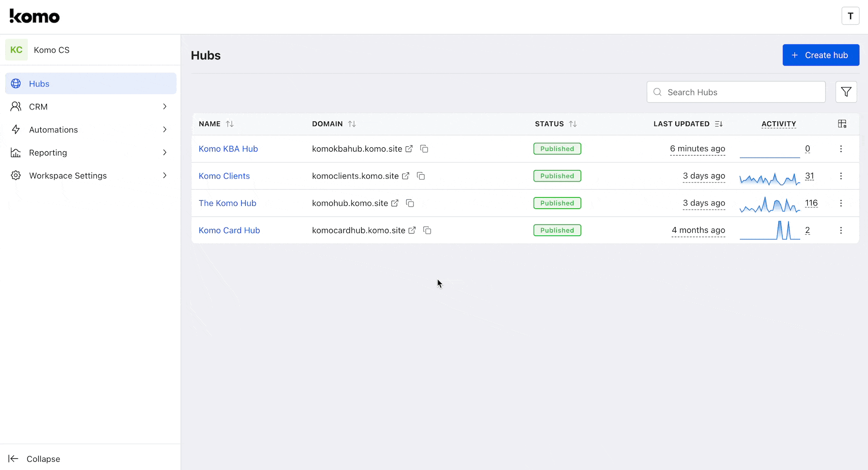Click the Workspace Settings navigation icon
Viewport: 868px width, 470px height.
[16, 175]
